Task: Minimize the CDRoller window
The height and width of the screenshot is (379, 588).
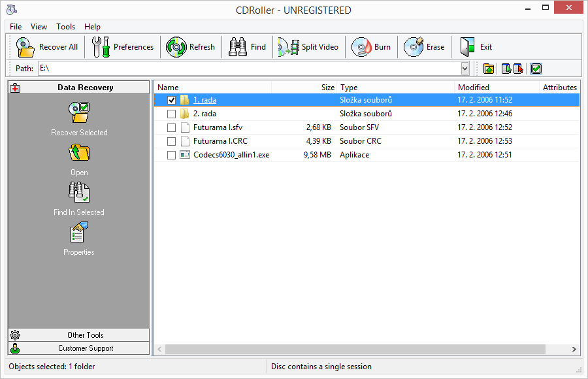Action: coord(528,8)
